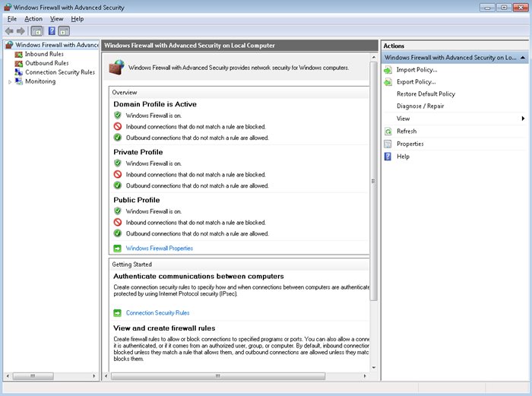Open the View submenu arrow in Actions
The width and height of the screenshot is (532, 396).
pos(523,119)
